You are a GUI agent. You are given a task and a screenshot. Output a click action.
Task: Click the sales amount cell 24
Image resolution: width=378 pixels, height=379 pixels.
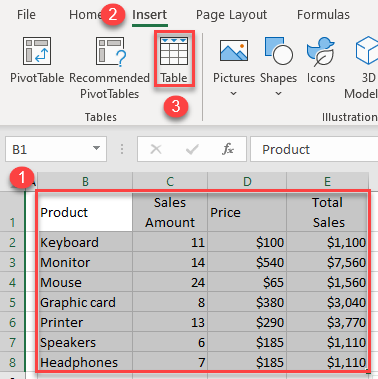coord(170,282)
